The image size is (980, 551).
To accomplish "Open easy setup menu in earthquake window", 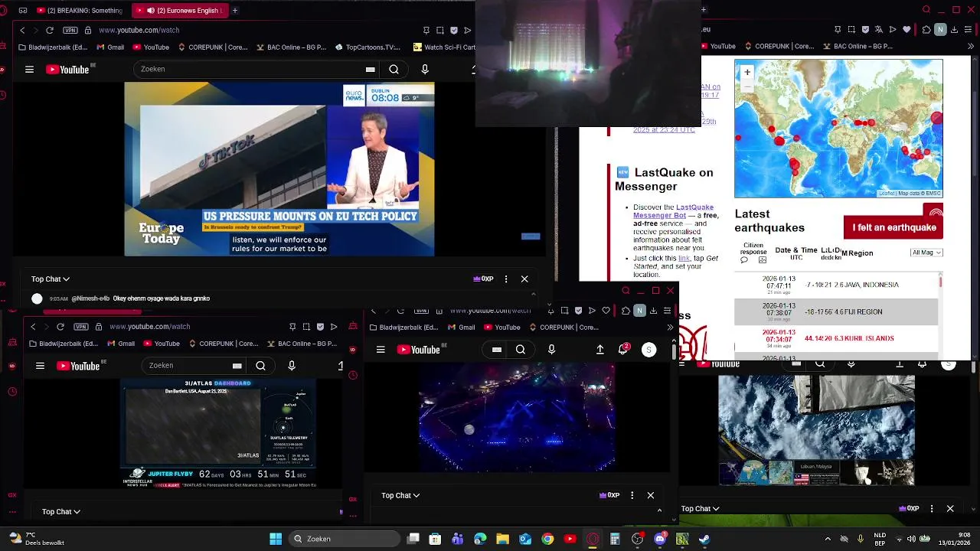I will tap(968, 30).
